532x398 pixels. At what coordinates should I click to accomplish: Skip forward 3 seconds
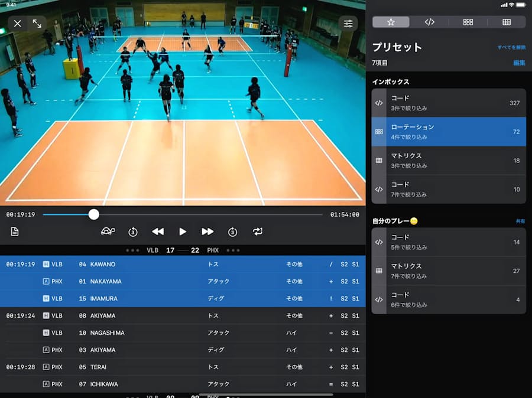point(232,231)
